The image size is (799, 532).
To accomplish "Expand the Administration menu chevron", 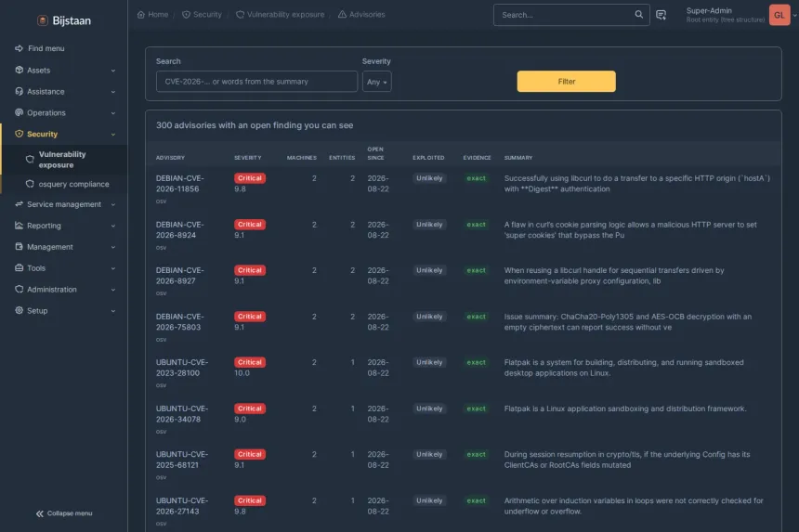I will point(113,290).
